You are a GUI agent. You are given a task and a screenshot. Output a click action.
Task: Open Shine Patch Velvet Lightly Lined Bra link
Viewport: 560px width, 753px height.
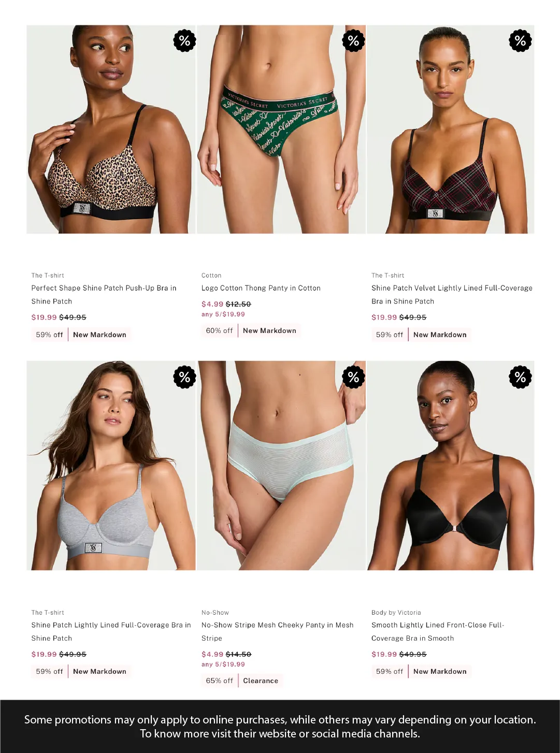click(452, 295)
